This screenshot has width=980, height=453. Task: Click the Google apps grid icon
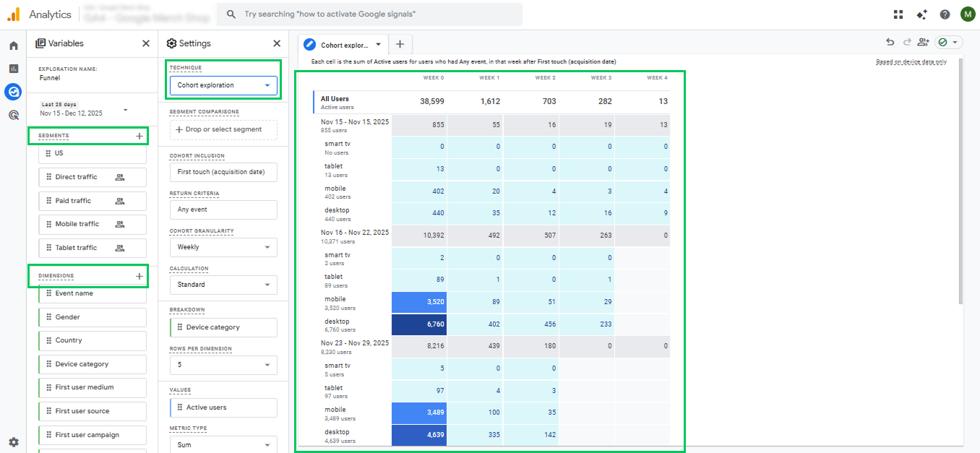pyautogui.click(x=898, y=14)
